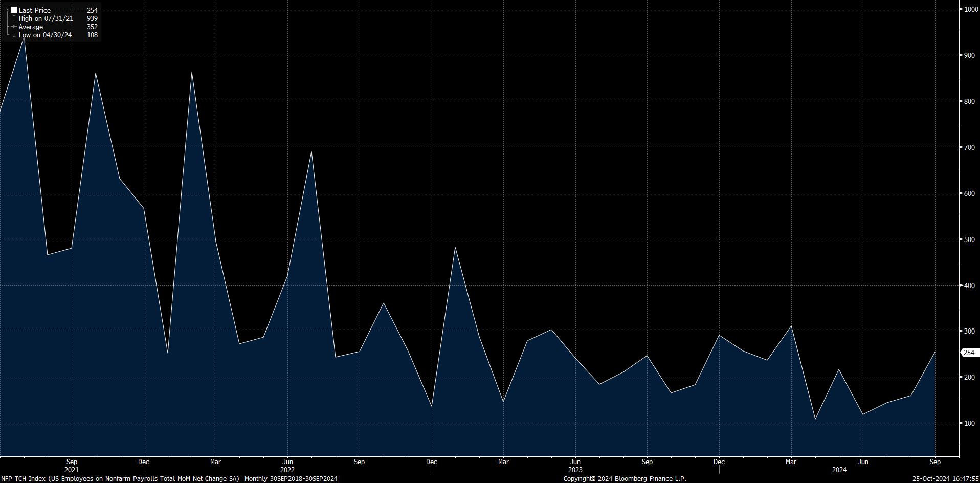Click the 2022 year label on time axis
Screen dimensions: 980x483
point(287,470)
